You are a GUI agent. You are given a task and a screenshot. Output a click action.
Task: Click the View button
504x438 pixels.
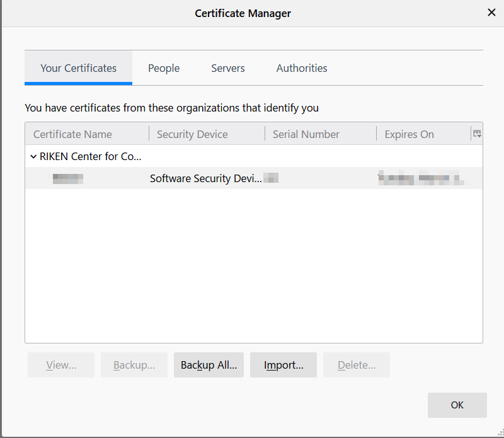pyautogui.click(x=60, y=364)
